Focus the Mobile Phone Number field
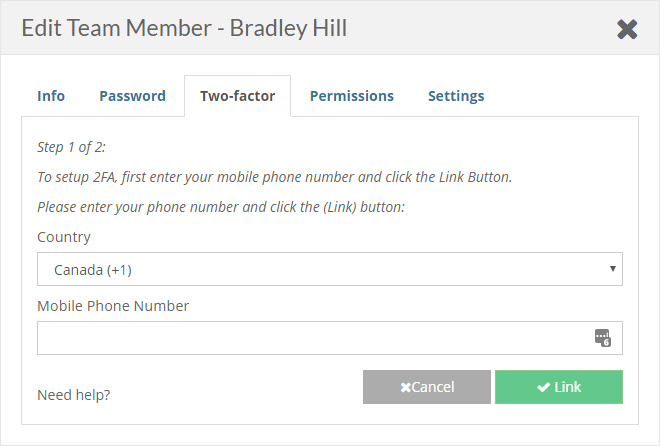Viewport: 660px width, 446px height. pos(310,338)
